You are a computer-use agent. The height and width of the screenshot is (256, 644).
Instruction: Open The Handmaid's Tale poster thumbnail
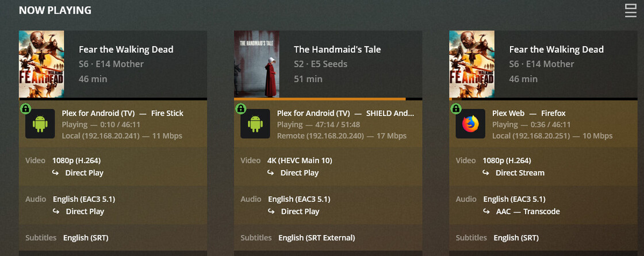click(x=256, y=64)
